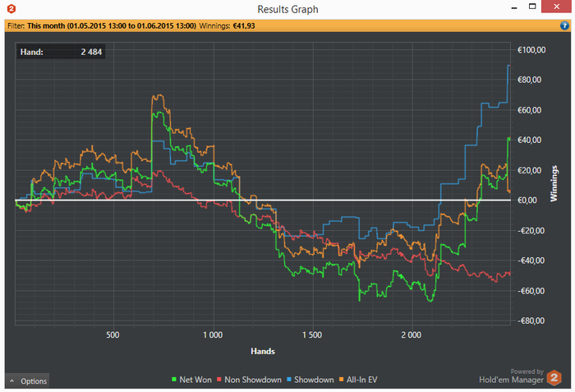The height and width of the screenshot is (392, 575).
Task: Maximize the Results Graph window
Action: tap(532, 7)
